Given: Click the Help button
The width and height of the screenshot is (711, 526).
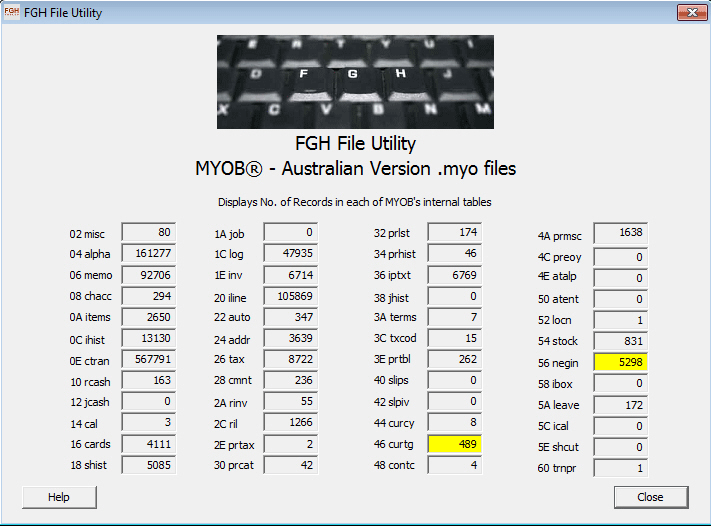Looking at the screenshot, I should click(x=59, y=497).
